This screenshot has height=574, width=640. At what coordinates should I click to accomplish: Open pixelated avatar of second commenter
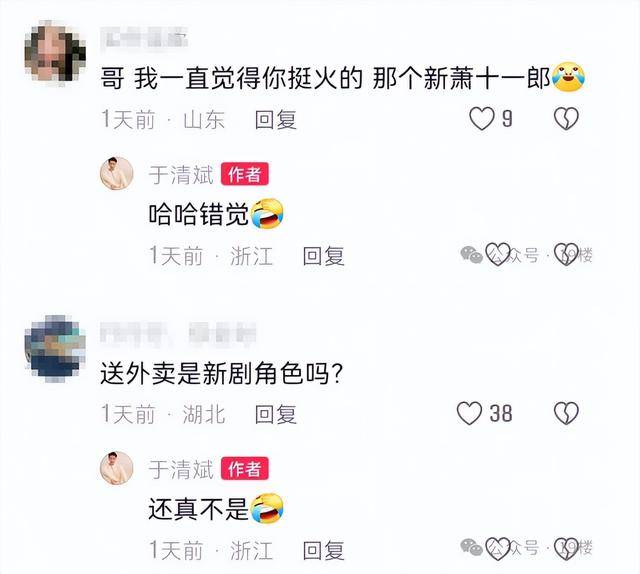coord(56,347)
